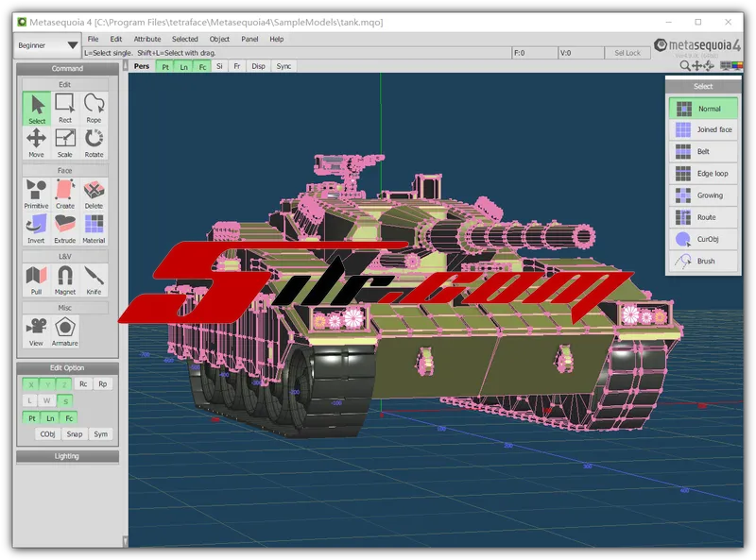Select the CurObj selection mode
The image size is (756, 560).
[x=703, y=239]
